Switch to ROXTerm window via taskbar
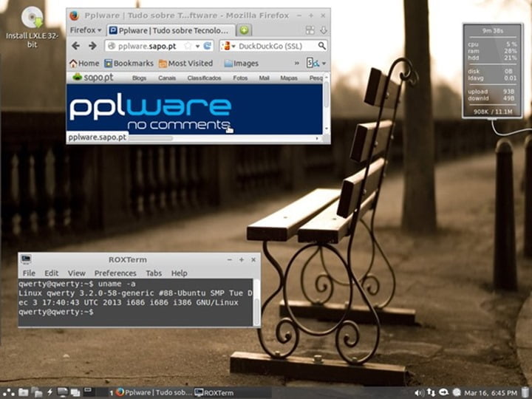 tap(214, 393)
